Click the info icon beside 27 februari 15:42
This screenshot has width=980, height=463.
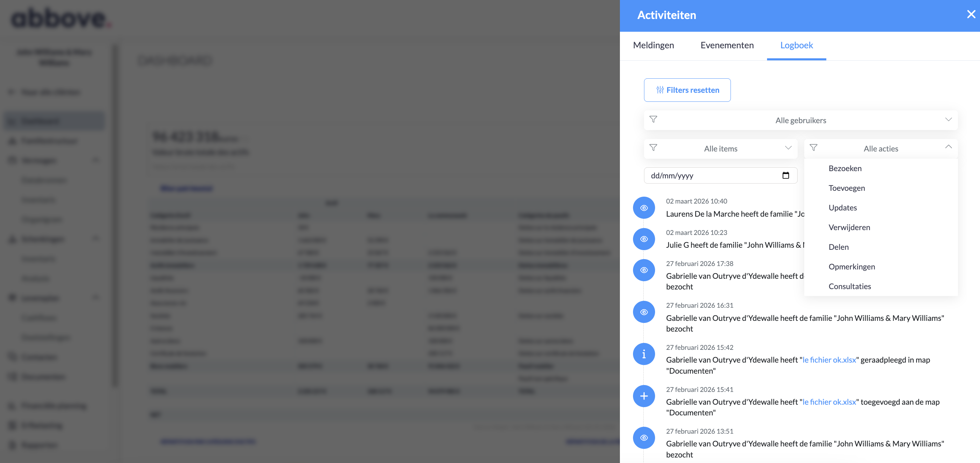(644, 354)
